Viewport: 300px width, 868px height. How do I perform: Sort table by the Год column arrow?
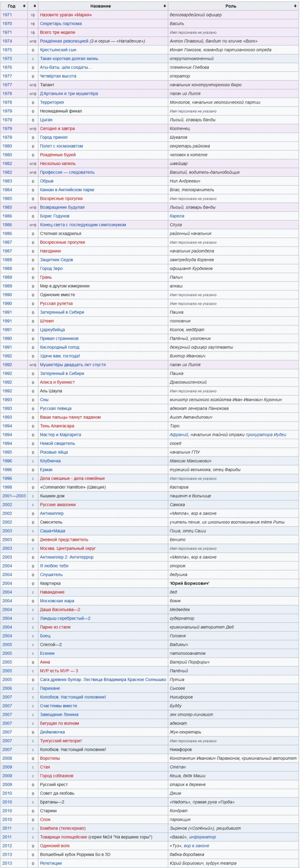[24, 6]
